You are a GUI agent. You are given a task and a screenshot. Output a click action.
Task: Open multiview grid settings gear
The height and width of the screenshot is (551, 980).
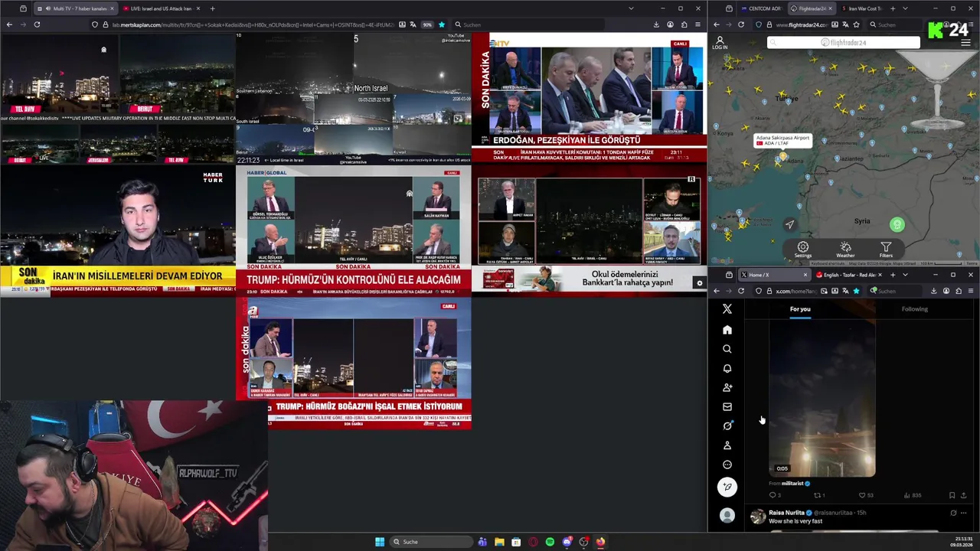click(x=699, y=283)
